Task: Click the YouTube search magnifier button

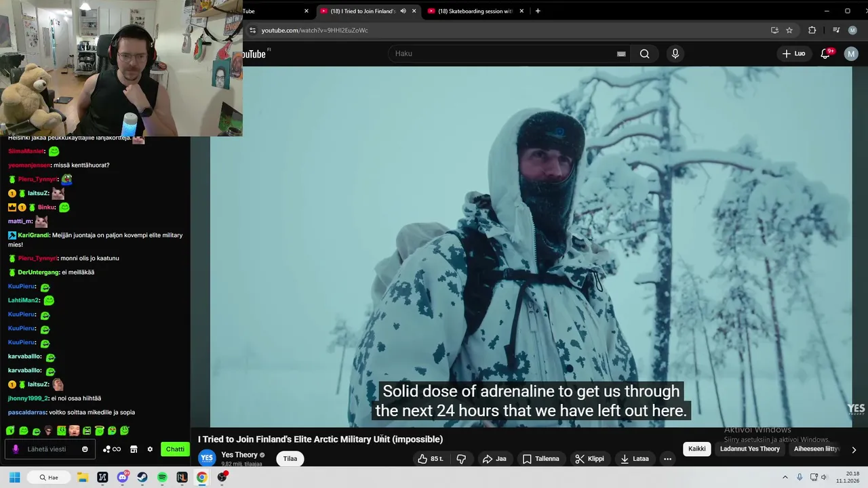Action: 644,54
